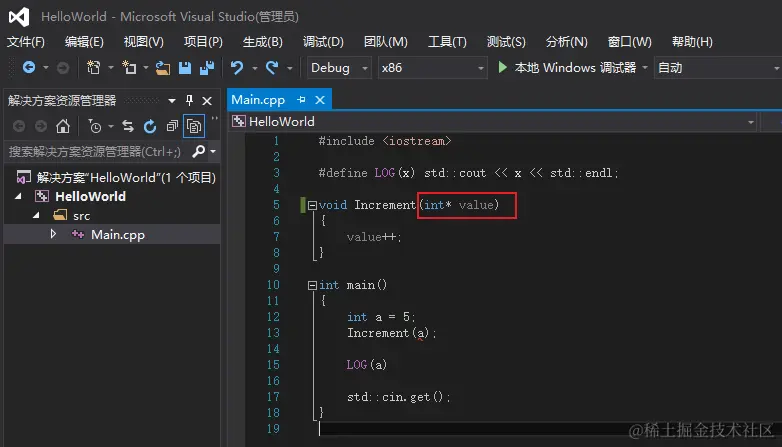The image size is (782, 447).
Task: Open Solution Explorer window options dropdown arrow
Action: (x=172, y=101)
